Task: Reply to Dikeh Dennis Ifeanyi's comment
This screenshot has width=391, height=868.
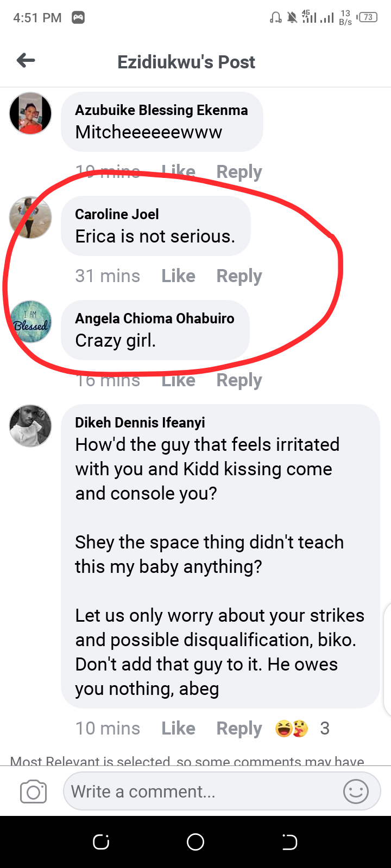Action: point(239,729)
